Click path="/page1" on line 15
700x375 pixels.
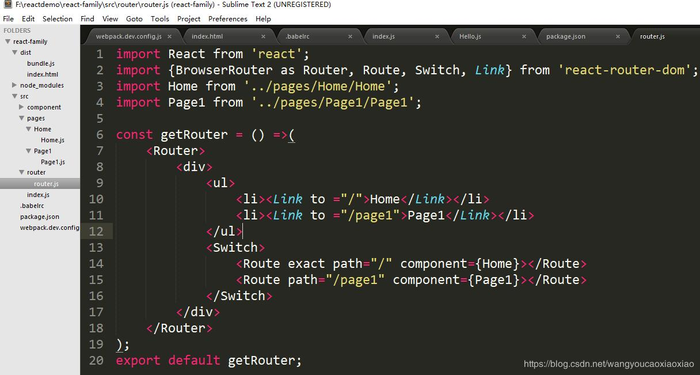coord(336,279)
